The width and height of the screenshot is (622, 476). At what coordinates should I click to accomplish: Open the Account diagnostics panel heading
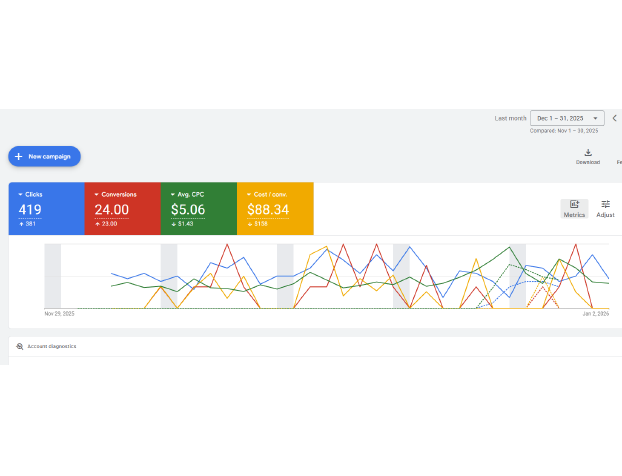52,346
